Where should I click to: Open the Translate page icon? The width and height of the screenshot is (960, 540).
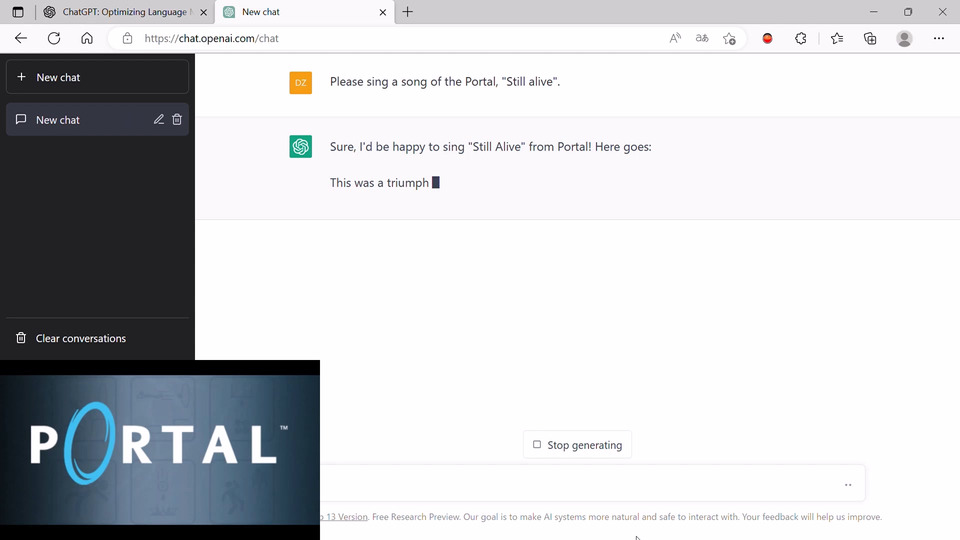pyautogui.click(x=702, y=38)
